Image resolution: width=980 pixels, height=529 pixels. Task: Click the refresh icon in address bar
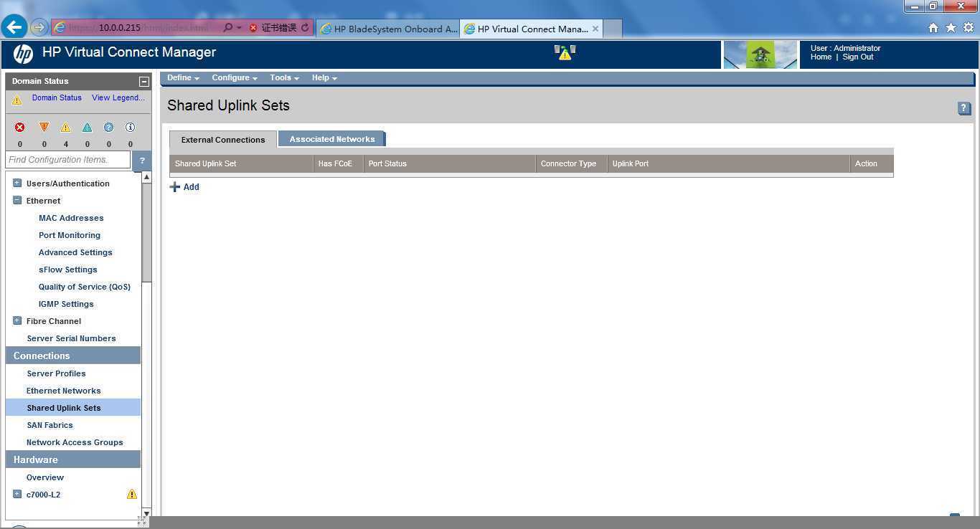click(x=305, y=27)
